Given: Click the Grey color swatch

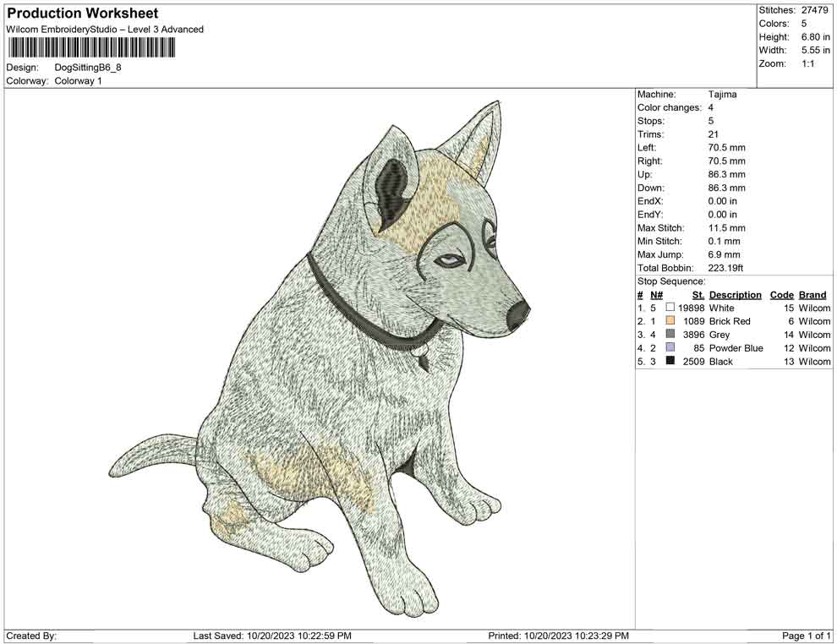Looking at the screenshot, I should 670,334.
